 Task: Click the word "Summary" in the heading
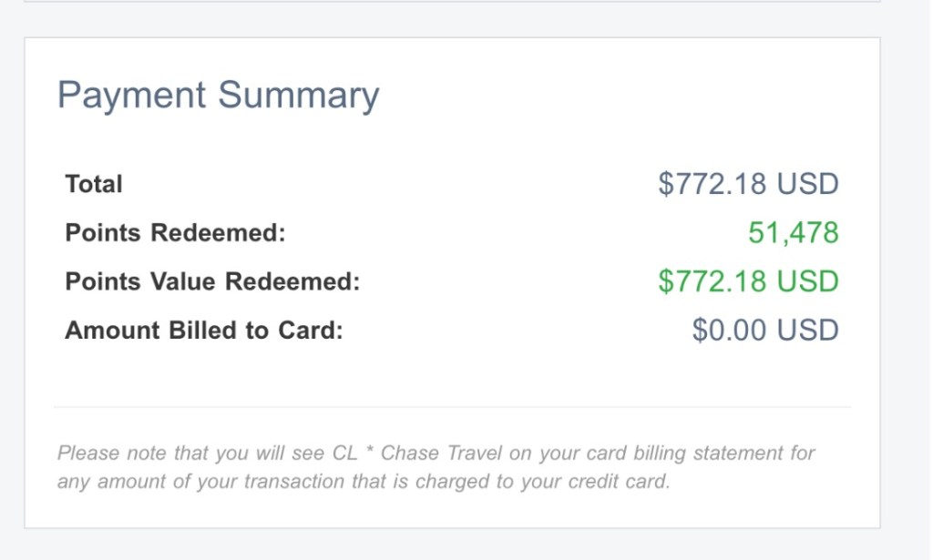pos(298,96)
